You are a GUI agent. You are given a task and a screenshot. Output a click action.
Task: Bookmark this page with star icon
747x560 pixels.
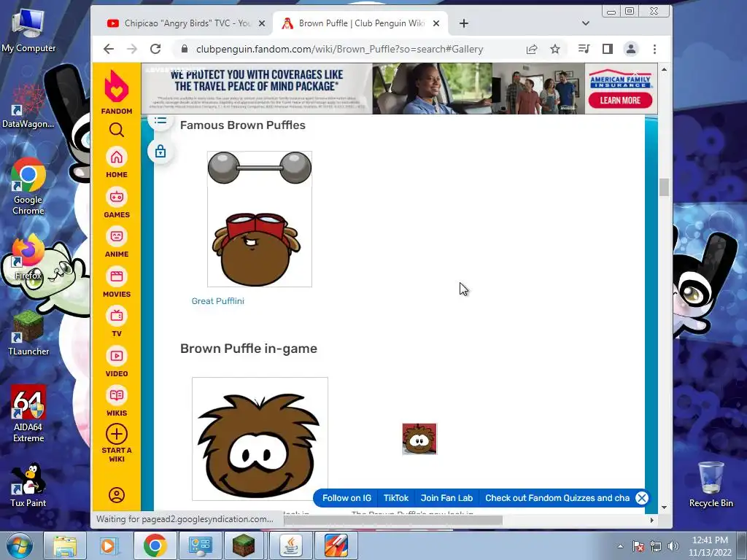(x=555, y=49)
